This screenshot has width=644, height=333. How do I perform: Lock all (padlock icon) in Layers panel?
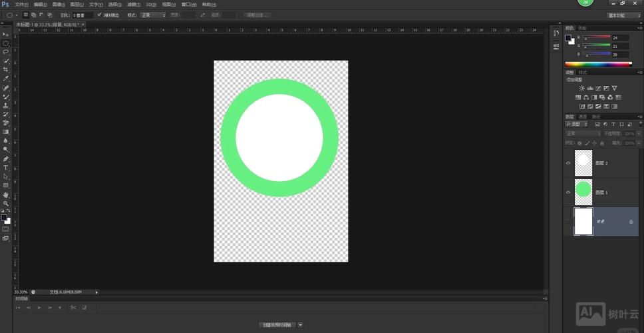point(601,143)
